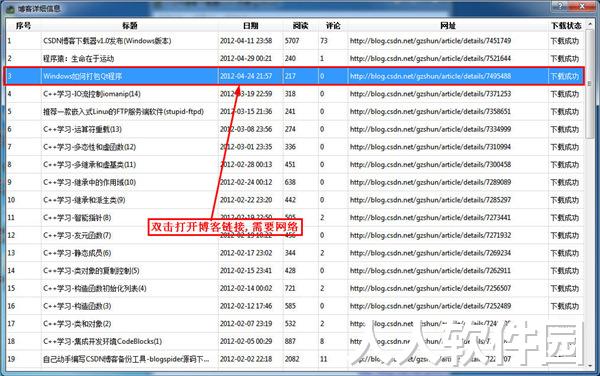Click the 序号 column header
Viewport: 600px width, 376px height.
(23, 26)
